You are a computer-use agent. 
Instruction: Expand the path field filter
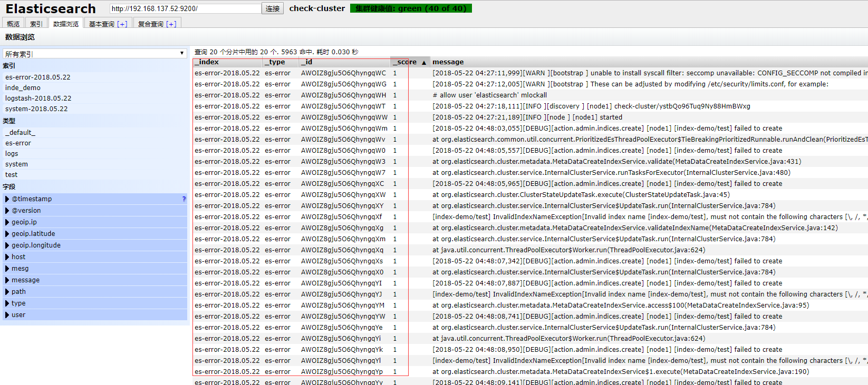click(x=95, y=292)
